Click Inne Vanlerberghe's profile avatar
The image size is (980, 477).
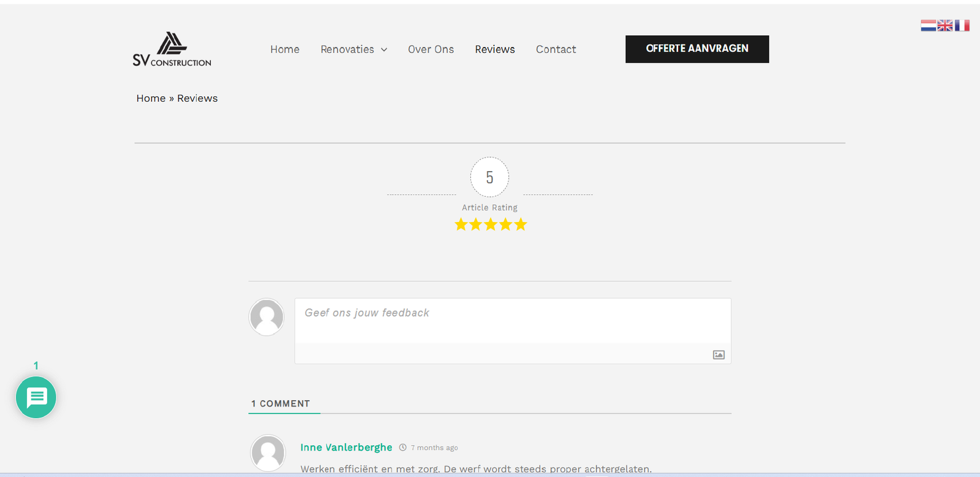coord(268,453)
